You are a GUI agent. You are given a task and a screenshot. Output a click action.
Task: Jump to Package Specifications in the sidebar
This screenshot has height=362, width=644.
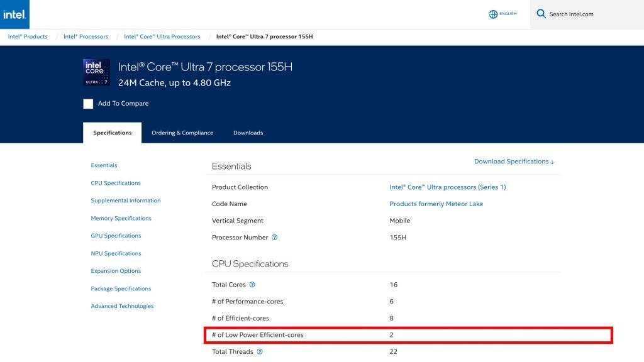pyautogui.click(x=121, y=288)
